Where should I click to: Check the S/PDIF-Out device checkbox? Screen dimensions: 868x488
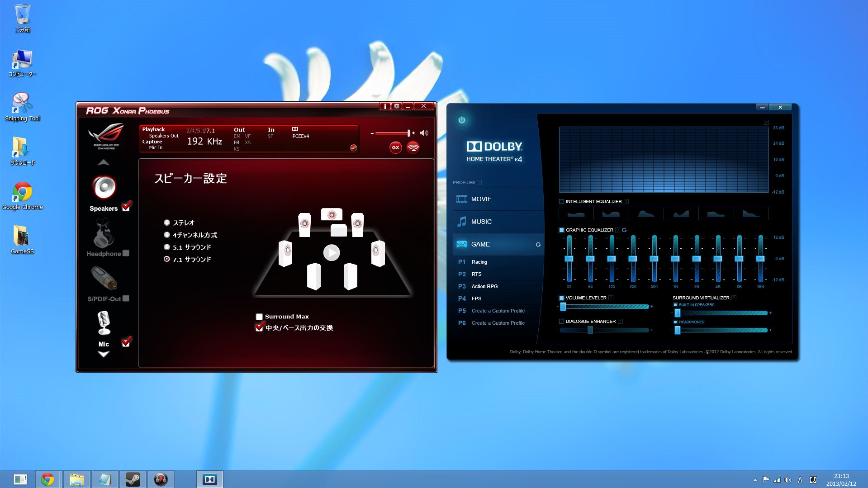(x=126, y=298)
